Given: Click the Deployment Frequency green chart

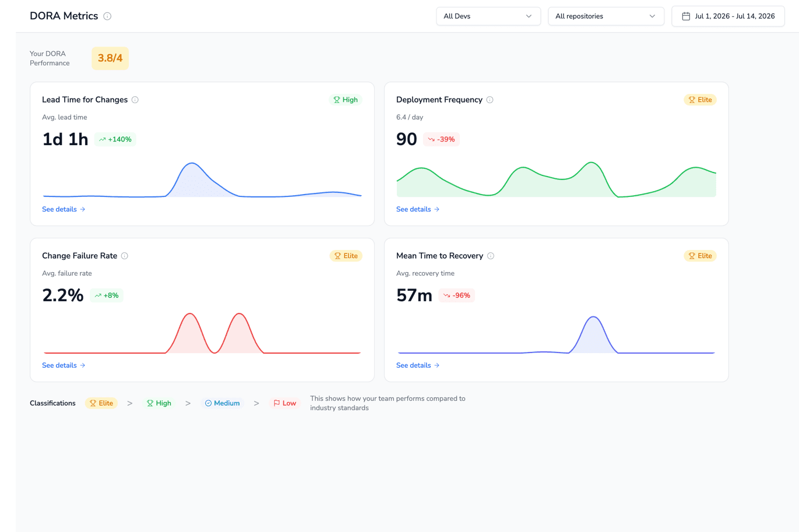Looking at the screenshot, I should click(556, 179).
